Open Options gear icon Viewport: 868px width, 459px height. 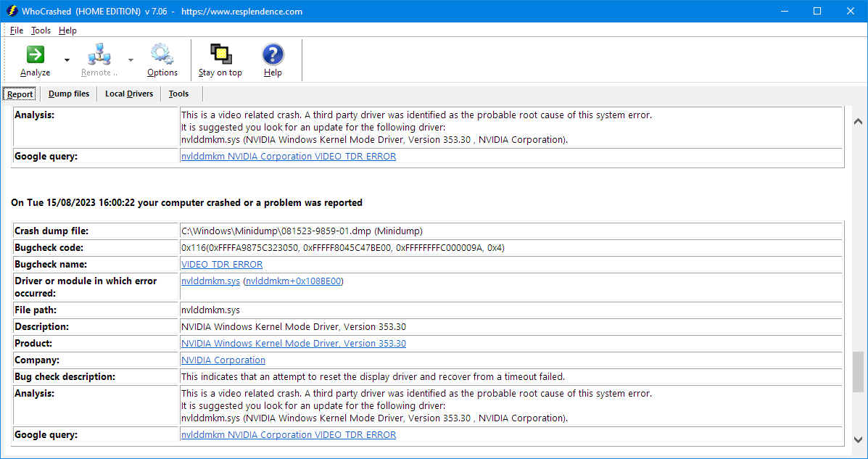click(162, 54)
